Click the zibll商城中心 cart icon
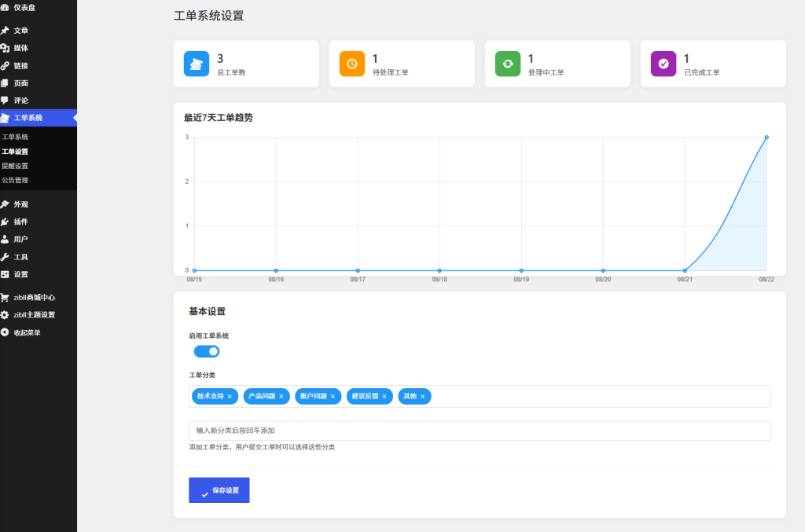This screenshot has width=805, height=532. [x=5, y=298]
